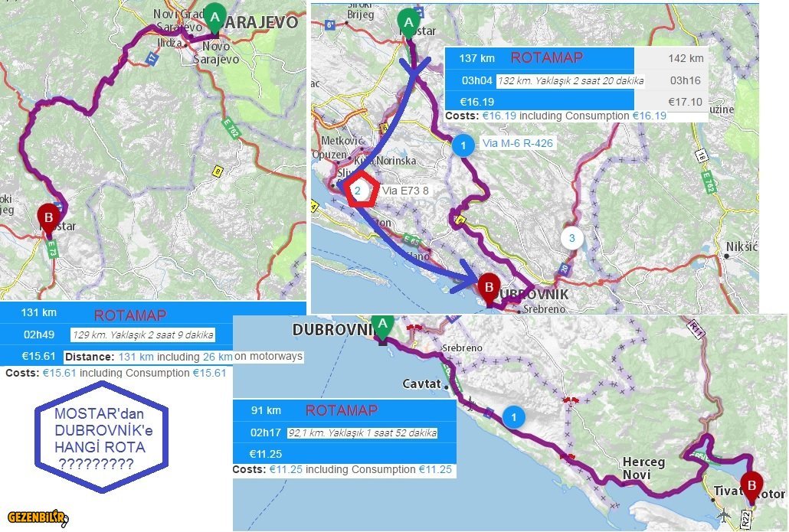Image resolution: width=789 pixels, height=532 pixels.
Task: Click the Costs label beside €11.25
Action: point(249,470)
